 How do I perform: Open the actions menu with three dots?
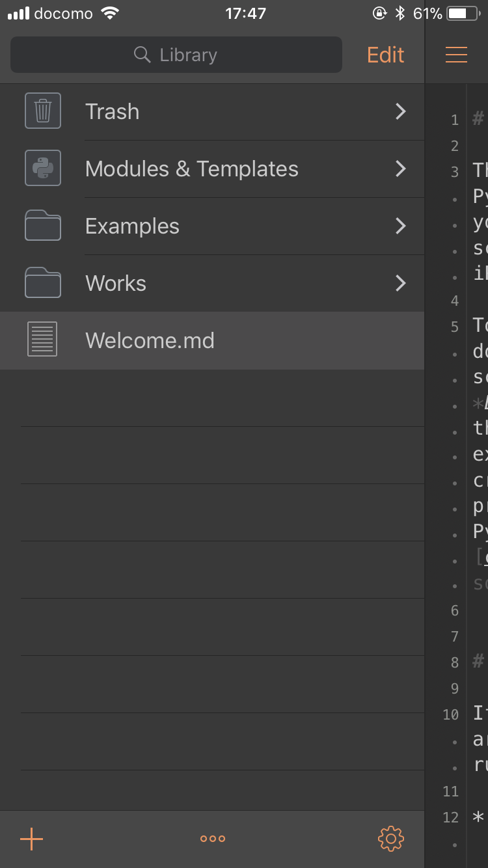pos(212,839)
